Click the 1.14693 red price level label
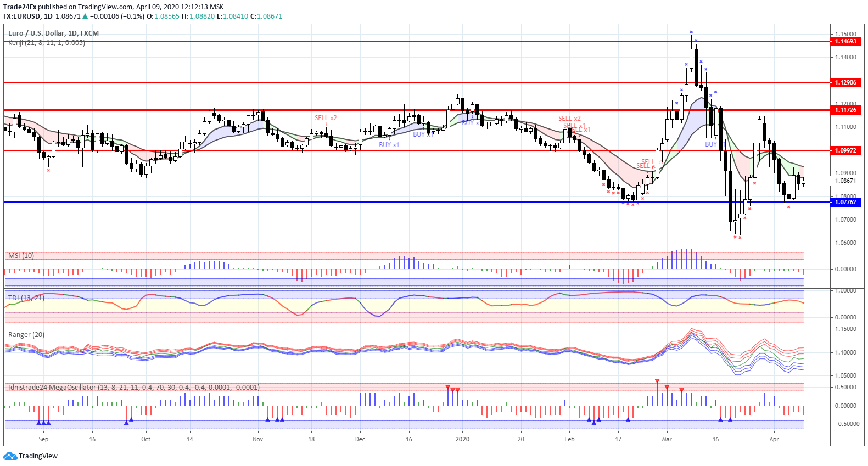The image size is (868, 466). coord(845,42)
